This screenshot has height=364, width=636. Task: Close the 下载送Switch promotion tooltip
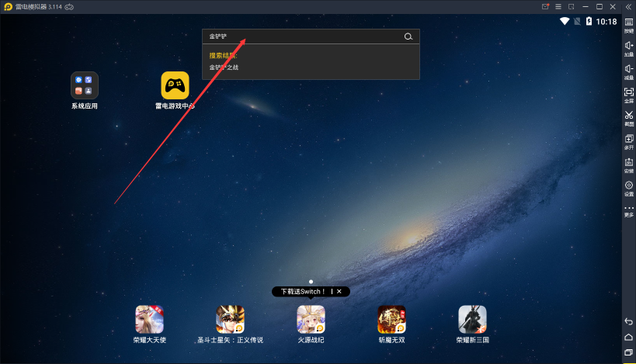[x=339, y=291]
